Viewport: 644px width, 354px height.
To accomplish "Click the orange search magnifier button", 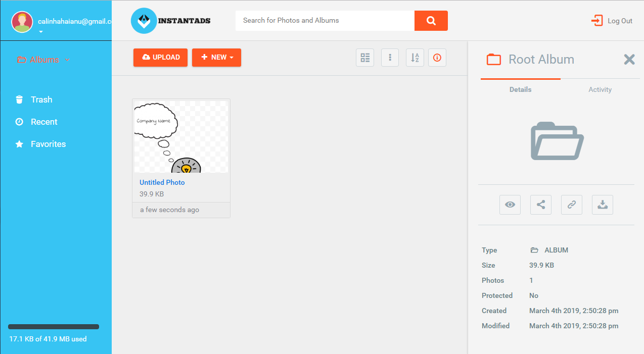I will tap(431, 21).
